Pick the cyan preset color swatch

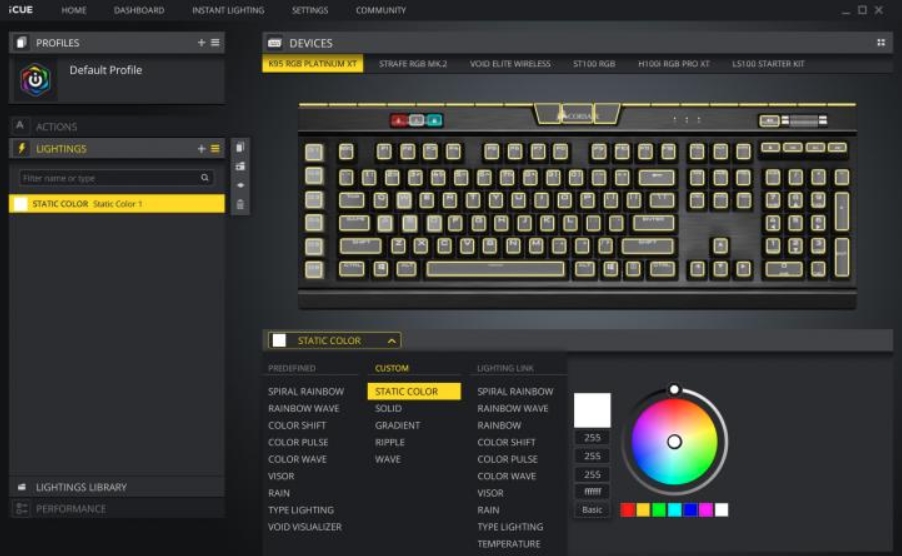click(x=674, y=509)
